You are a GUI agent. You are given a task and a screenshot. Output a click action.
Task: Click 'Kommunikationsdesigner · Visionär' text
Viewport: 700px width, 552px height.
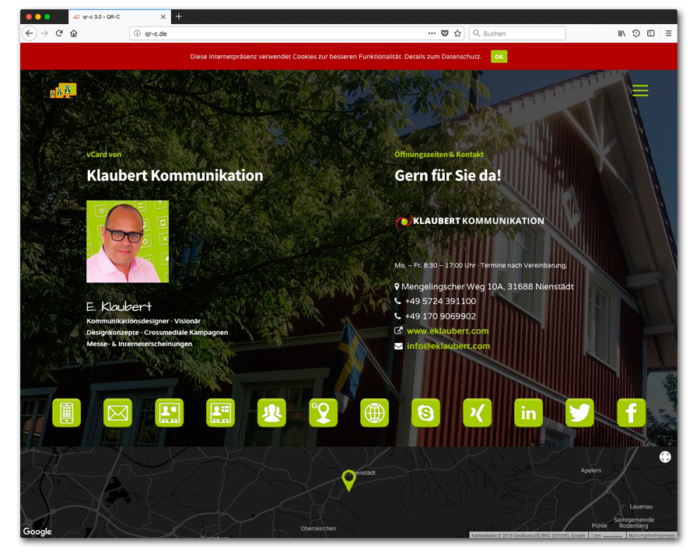click(143, 321)
